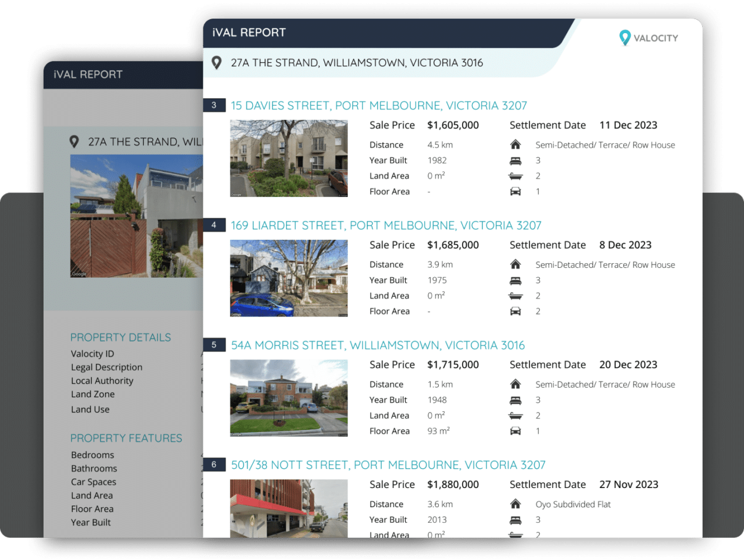
Task: Click the location pin beside 27A The Strand address
Action: (x=217, y=63)
